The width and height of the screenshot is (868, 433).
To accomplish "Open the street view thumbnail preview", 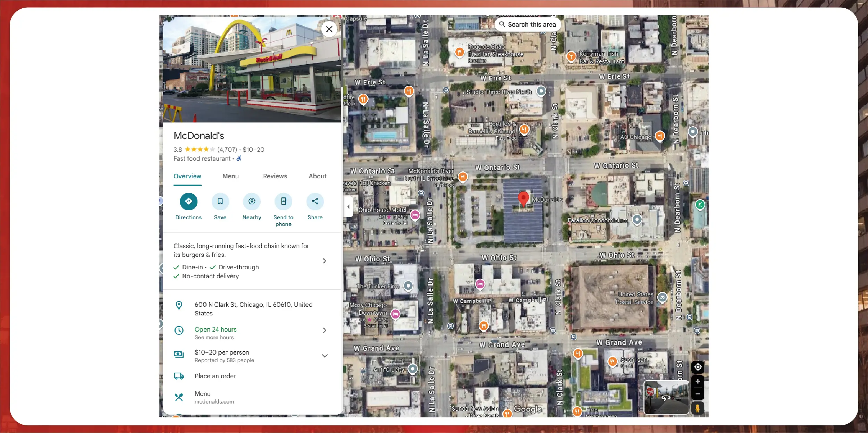I will coord(666,397).
